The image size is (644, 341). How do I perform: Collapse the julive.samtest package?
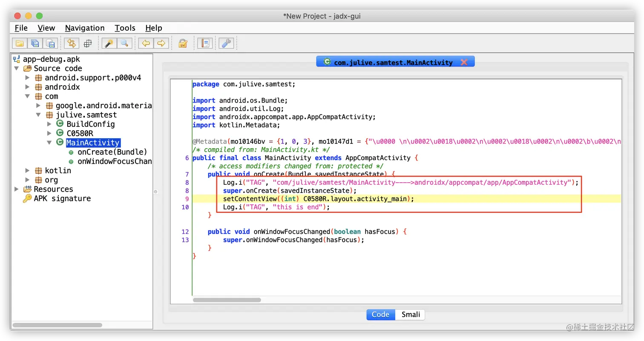pyautogui.click(x=38, y=115)
